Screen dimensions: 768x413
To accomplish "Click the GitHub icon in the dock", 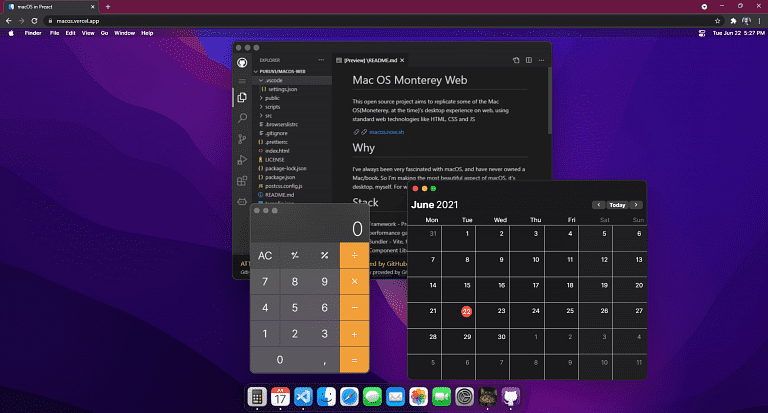I will point(510,396).
